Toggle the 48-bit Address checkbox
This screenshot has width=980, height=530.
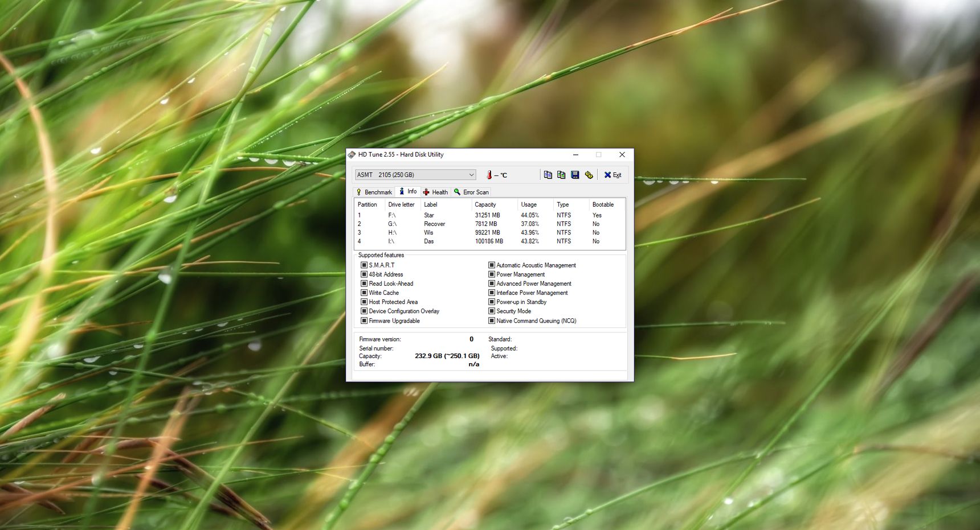(364, 274)
